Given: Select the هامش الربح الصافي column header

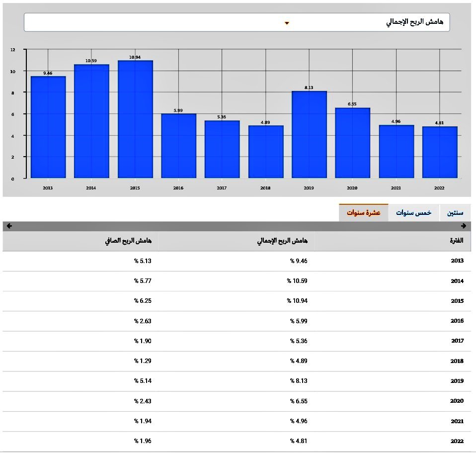Looking at the screenshot, I should [80, 241].
